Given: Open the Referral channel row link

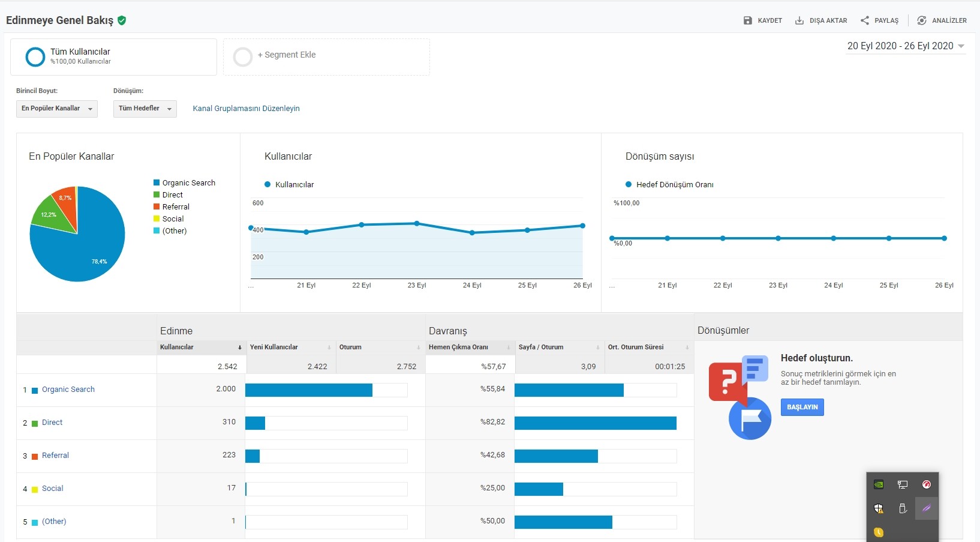Looking at the screenshot, I should pos(55,456).
